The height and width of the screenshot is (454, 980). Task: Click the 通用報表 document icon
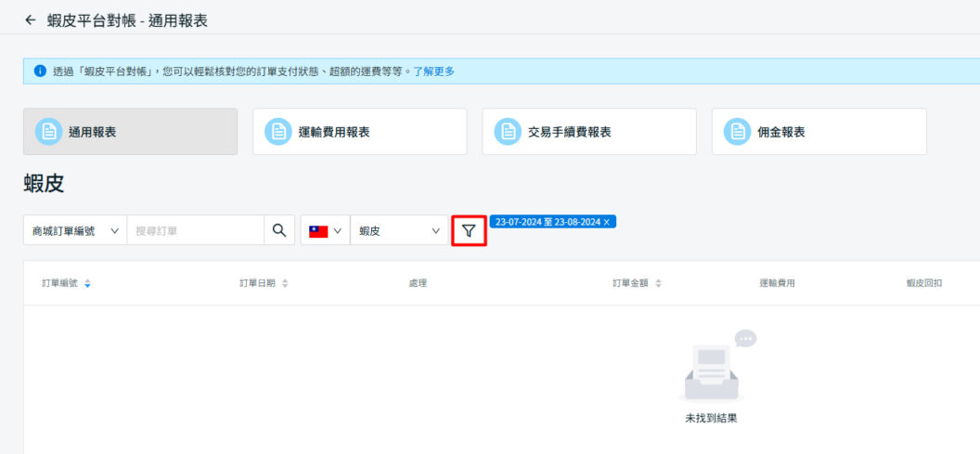(x=48, y=132)
